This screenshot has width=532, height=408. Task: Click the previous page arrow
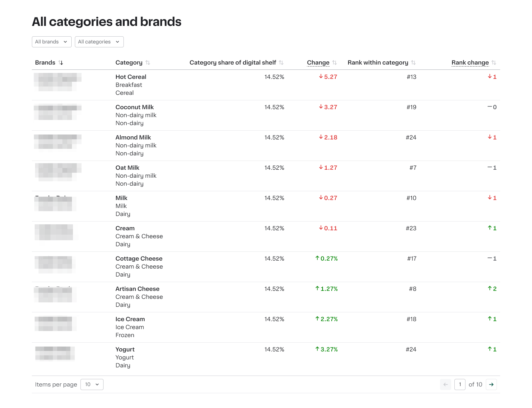[x=445, y=384]
